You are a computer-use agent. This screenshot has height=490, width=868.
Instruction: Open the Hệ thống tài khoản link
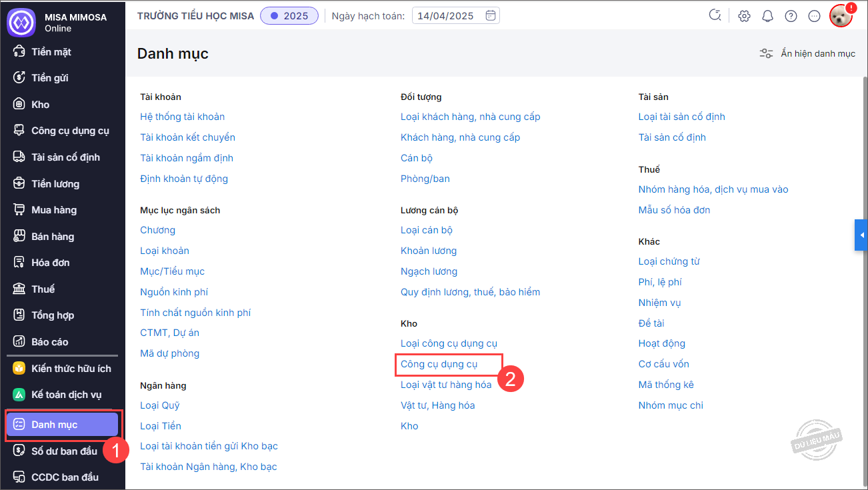tap(182, 117)
